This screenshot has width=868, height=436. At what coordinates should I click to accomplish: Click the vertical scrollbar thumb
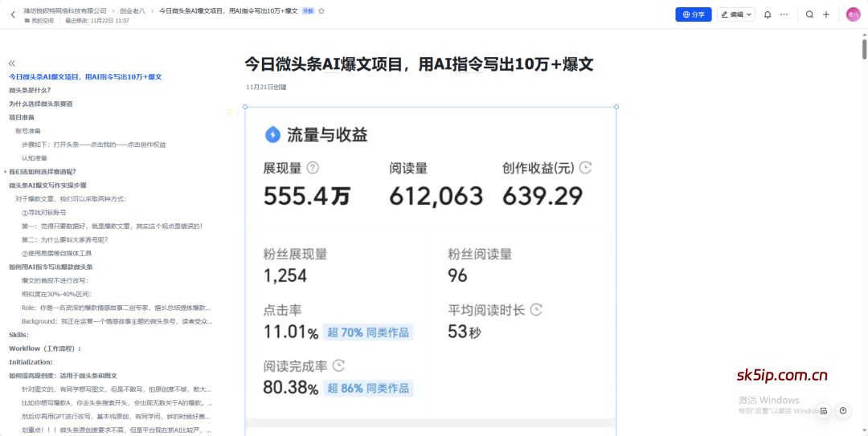pos(864,49)
